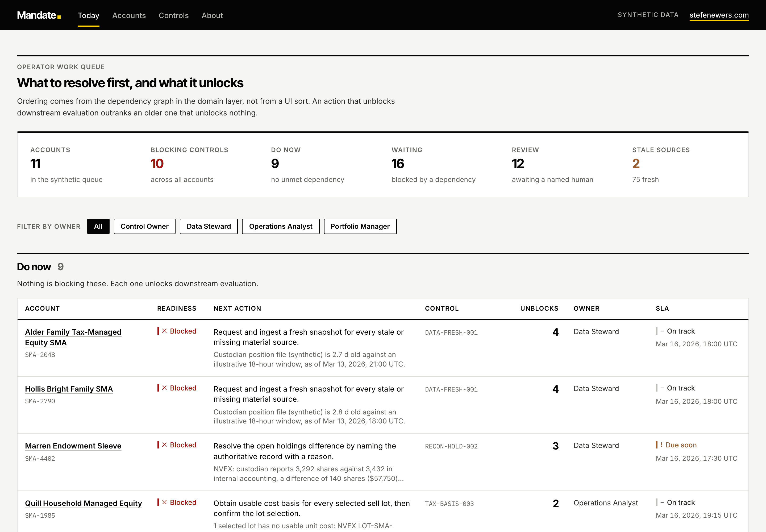Viewport: 766px width, 532px height.
Task: Click the Stale Sources count 2
Action: (636, 164)
